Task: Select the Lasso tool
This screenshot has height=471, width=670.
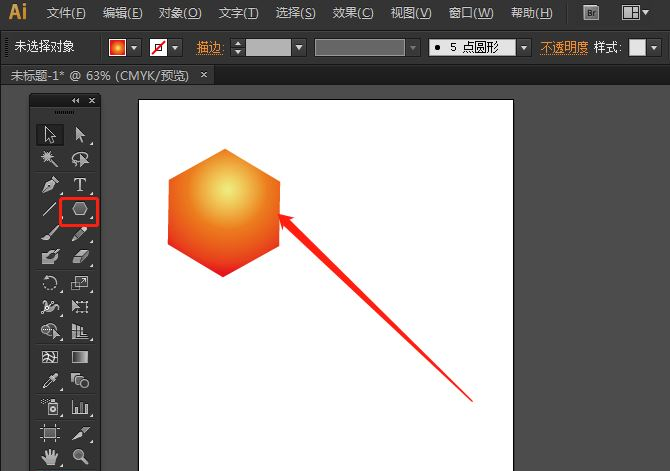Action: tap(80, 159)
